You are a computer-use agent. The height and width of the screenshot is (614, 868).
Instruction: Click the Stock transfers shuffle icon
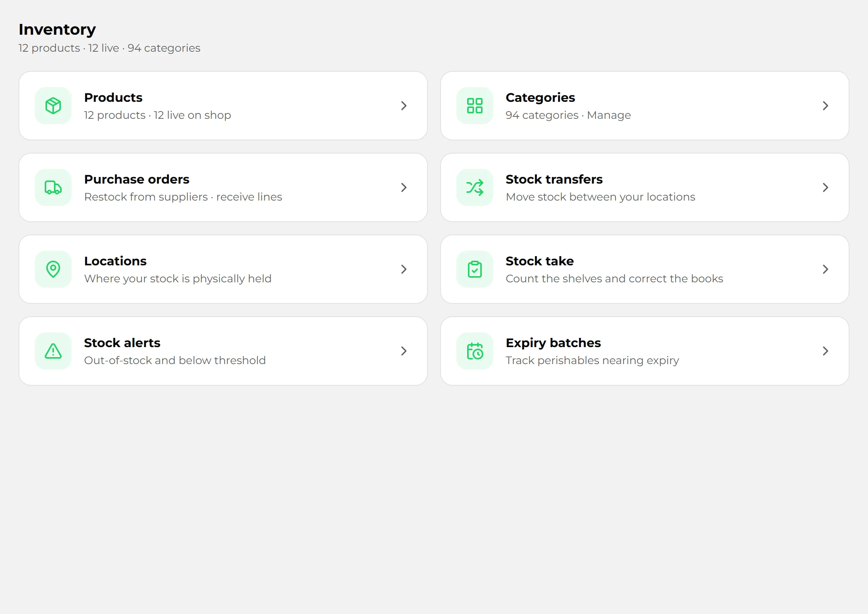coord(475,187)
